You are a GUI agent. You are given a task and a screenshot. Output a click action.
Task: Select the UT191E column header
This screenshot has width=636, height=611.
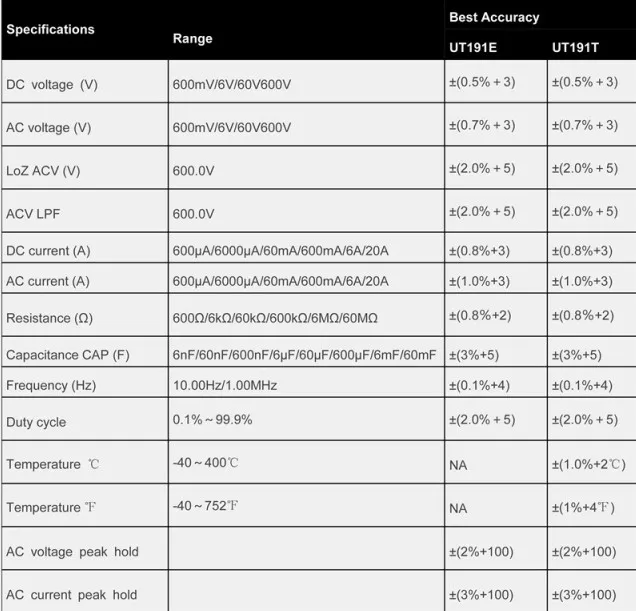[x=473, y=47]
